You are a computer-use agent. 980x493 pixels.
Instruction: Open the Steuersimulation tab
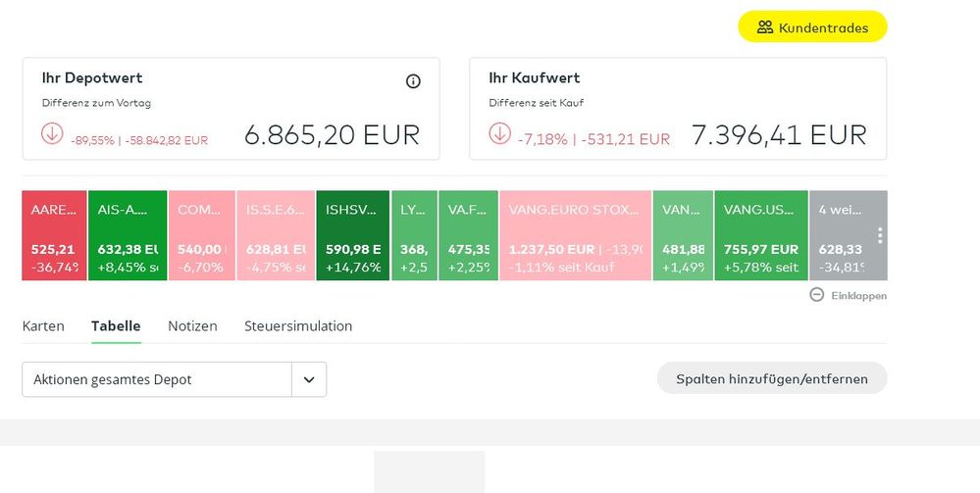point(298,326)
